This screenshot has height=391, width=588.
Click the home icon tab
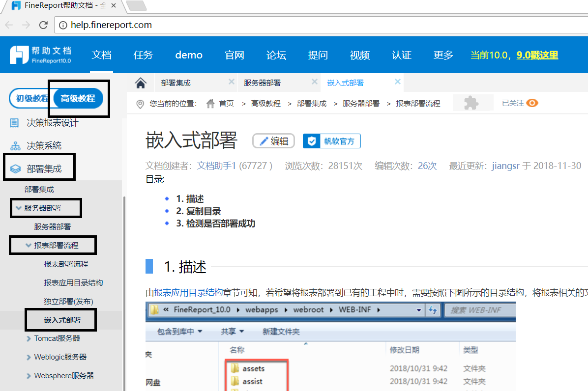click(x=141, y=83)
